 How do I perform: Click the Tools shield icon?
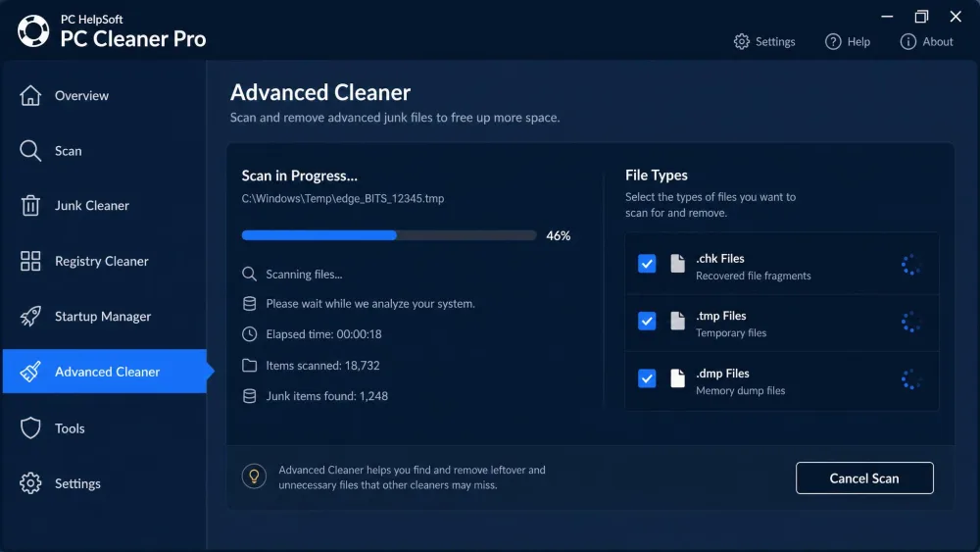pyautogui.click(x=30, y=428)
